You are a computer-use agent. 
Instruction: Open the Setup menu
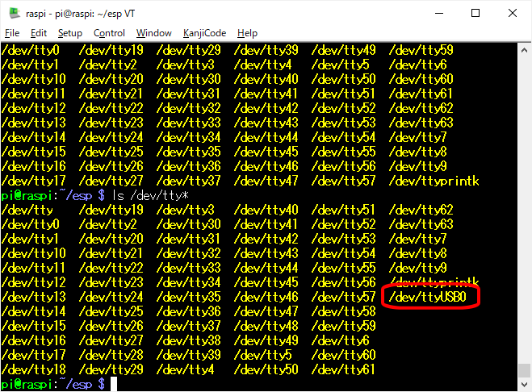pos(70,33)
